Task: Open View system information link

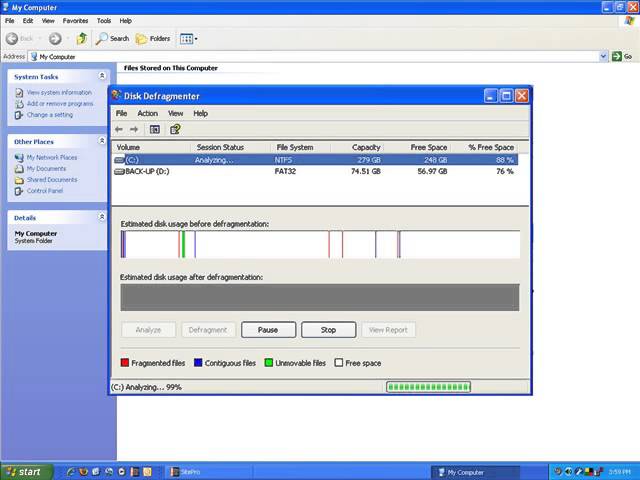Action: click(59, 93)
